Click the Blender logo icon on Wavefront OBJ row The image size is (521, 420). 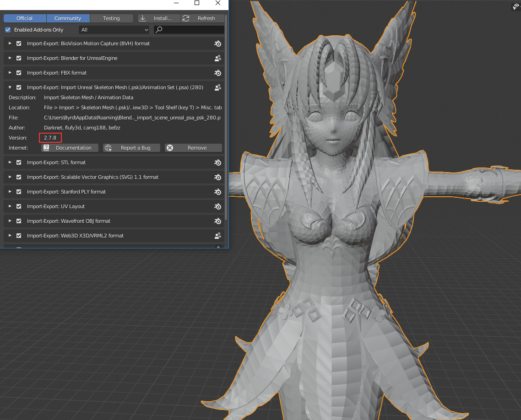pyautogui.click(x=217, y=221)
